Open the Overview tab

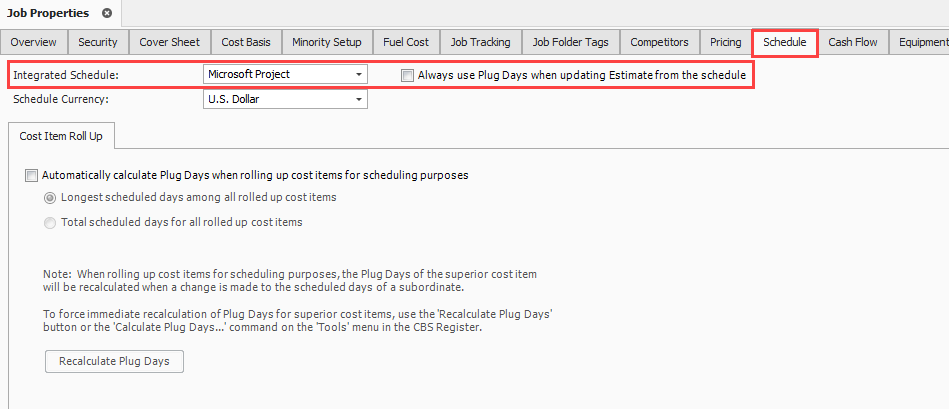[x=34, y=42]
